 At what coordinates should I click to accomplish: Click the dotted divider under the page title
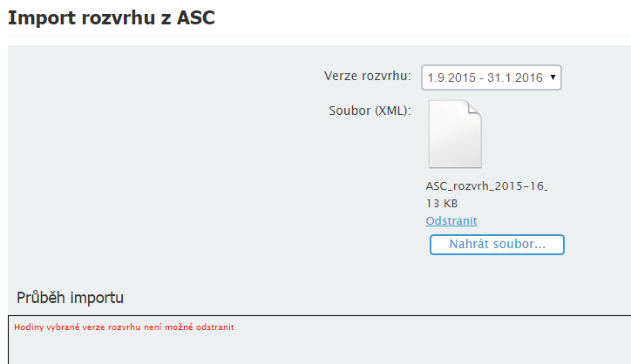click(x=320, y=37)
